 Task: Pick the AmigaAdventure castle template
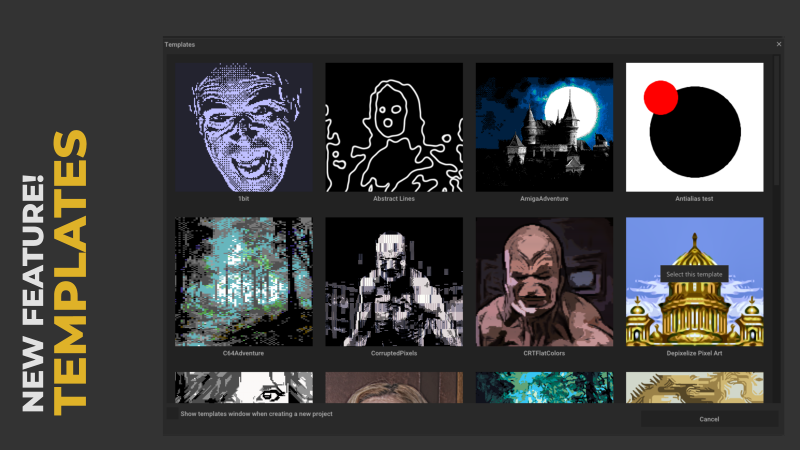pos(544,127)
